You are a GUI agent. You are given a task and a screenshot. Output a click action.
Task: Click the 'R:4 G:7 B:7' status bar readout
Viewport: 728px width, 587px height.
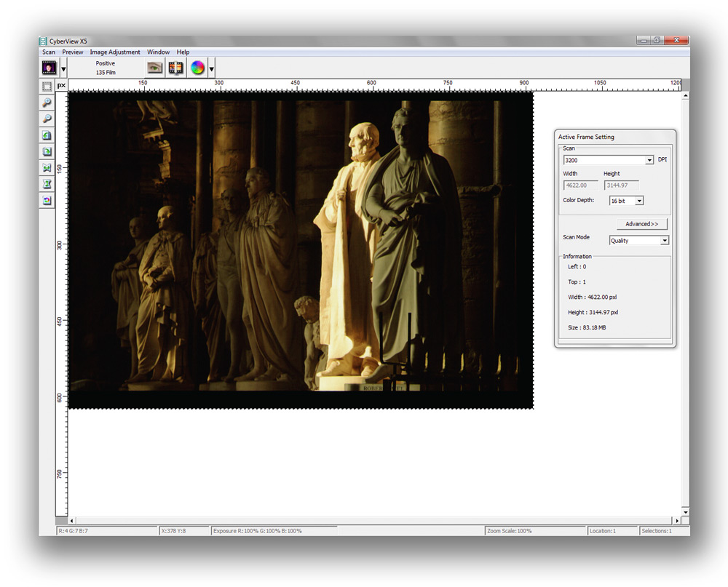pos(73,531)
